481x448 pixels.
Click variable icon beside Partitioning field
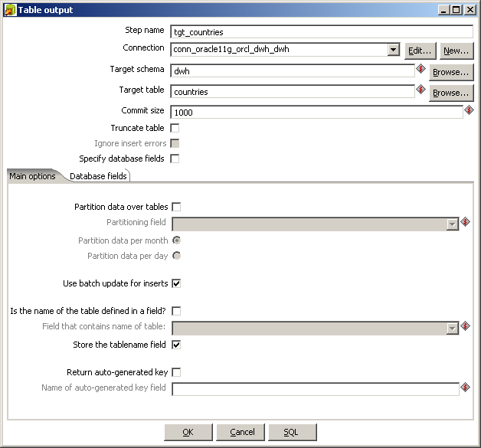[x=466, y=221]
